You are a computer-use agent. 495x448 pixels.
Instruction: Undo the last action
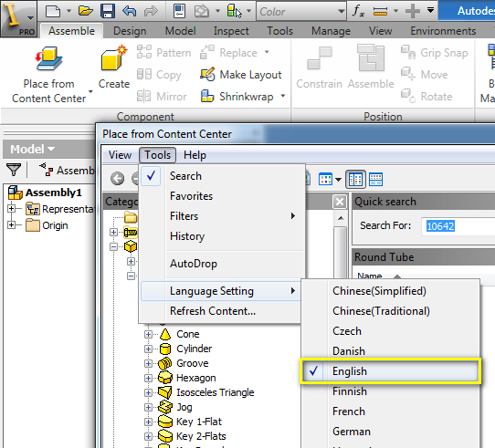click(129, 11)
